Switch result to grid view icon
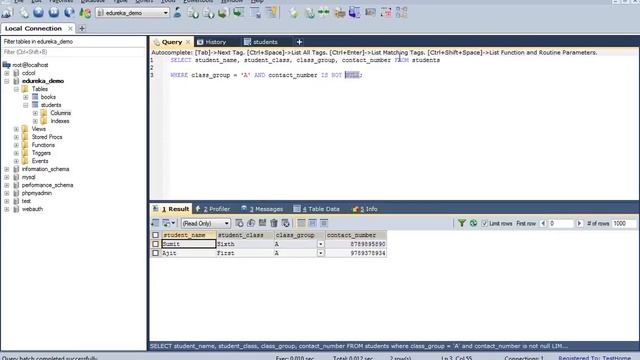Viewport: 640px width, 360px height. click(x=301, y=223)
